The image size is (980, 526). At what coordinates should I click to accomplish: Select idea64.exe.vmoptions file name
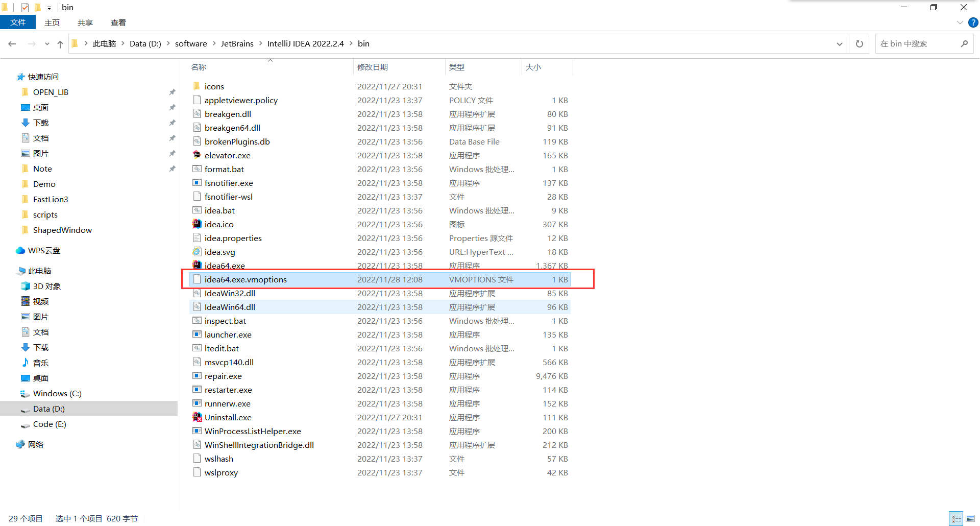pos(246,279)
